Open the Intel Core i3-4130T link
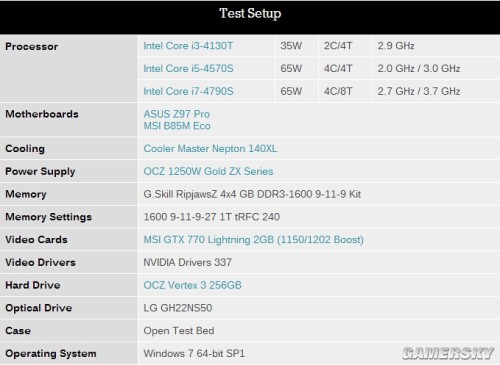 188,46
